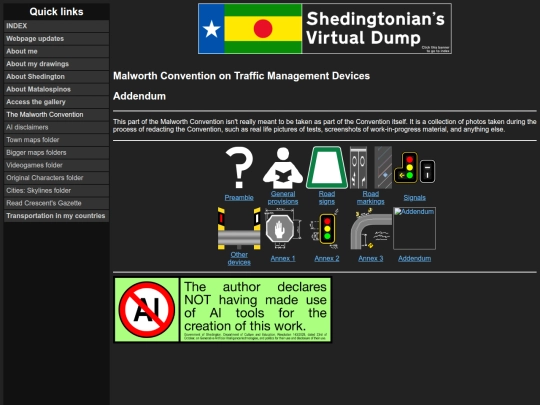Follow the Other devices text link
Screen dimensions: 540x405
239,258
